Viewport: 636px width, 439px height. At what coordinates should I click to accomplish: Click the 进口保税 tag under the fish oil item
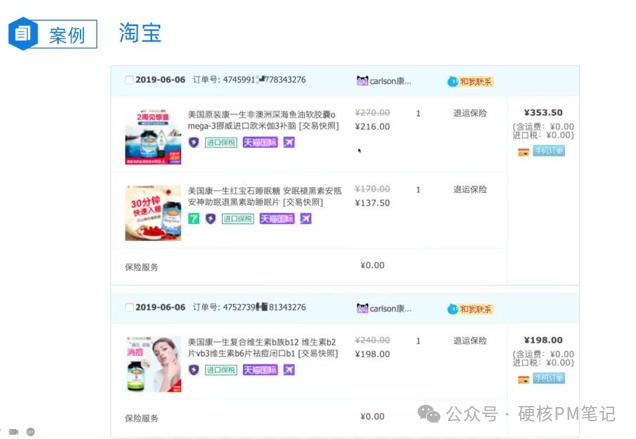(221, 142)
